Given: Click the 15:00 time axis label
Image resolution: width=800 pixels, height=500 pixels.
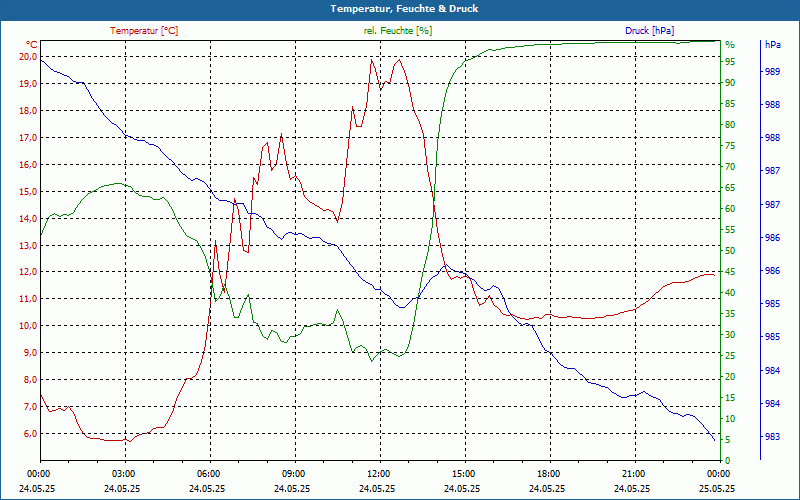Looking at the screenshot, I should (463, 474).
